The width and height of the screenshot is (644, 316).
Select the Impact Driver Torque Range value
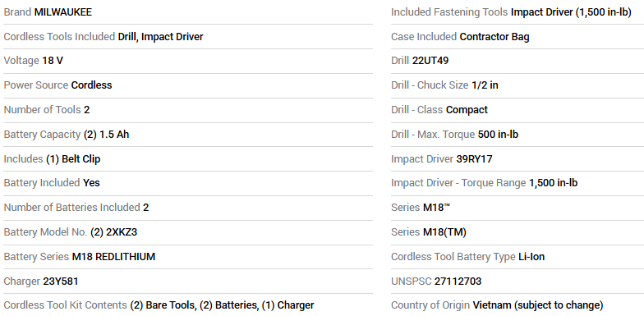pyautogui.click(x=554, y=183)
